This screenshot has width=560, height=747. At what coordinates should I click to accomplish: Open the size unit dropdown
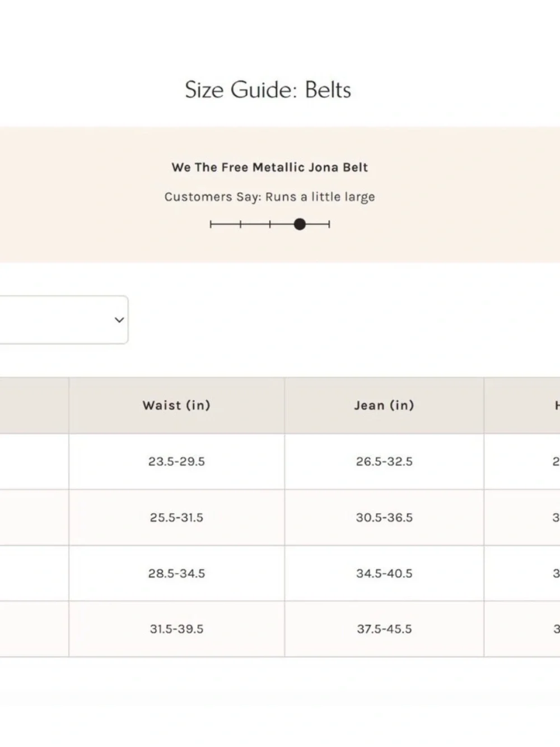(63, 319)
